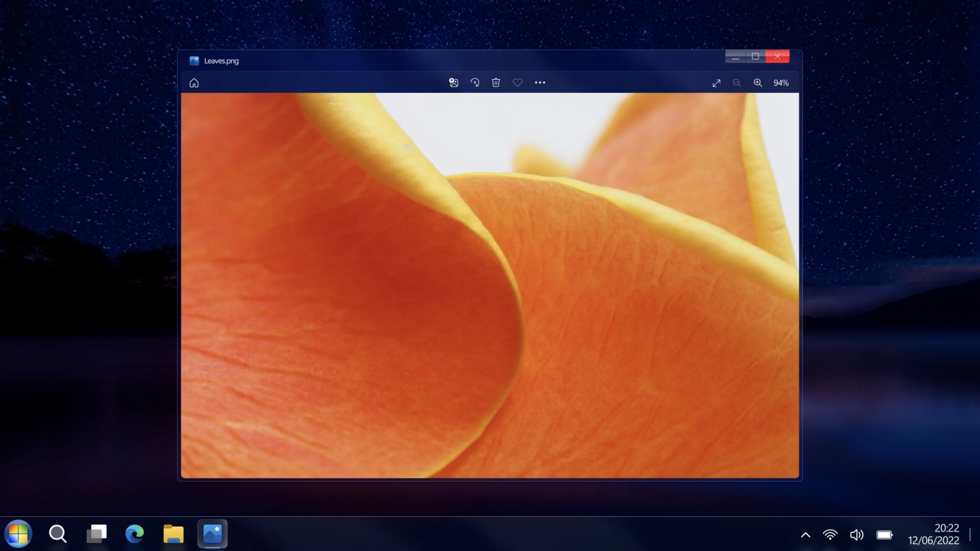Zoom out using the minus magnifier

point(737,83)
